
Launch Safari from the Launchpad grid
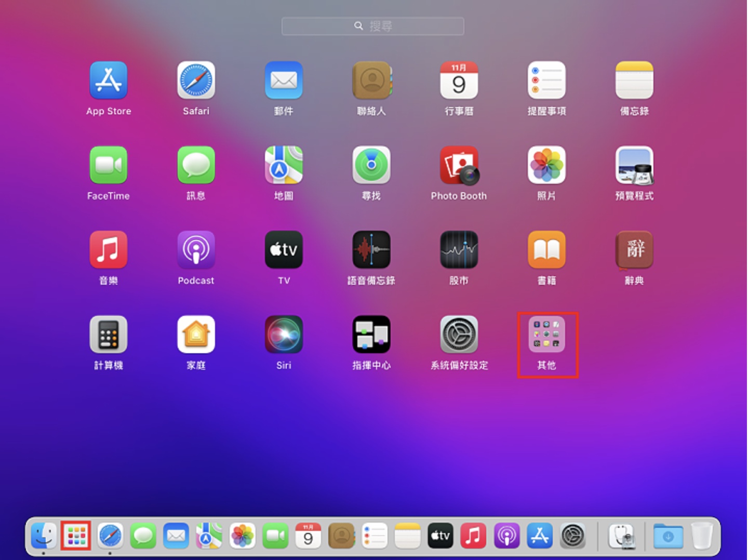(x=196, y=81)
